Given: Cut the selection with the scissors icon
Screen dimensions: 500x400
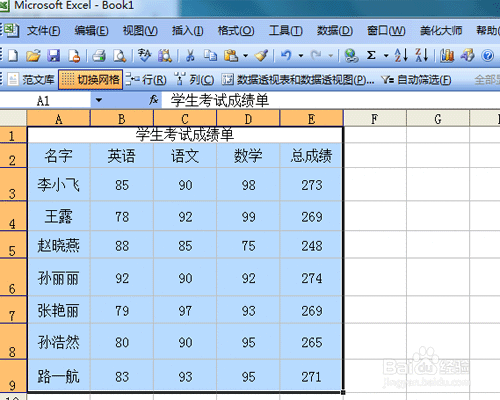Looking at the screenshot, I should (190, 55).
